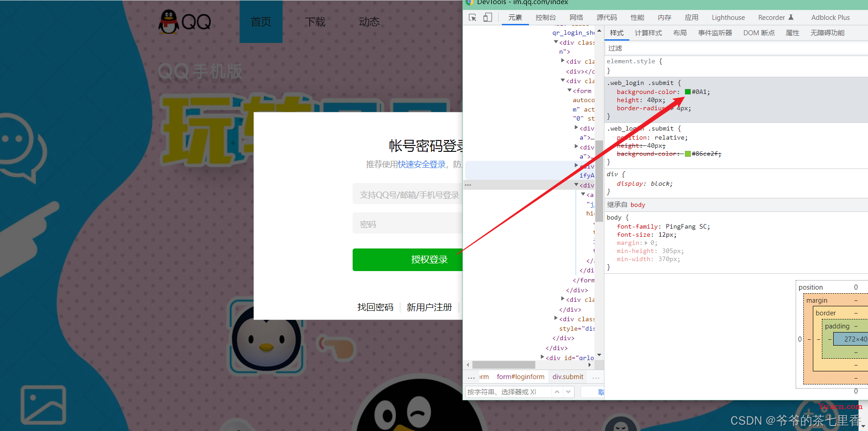Open the 网络 Network tab

[x=576, y=18]
